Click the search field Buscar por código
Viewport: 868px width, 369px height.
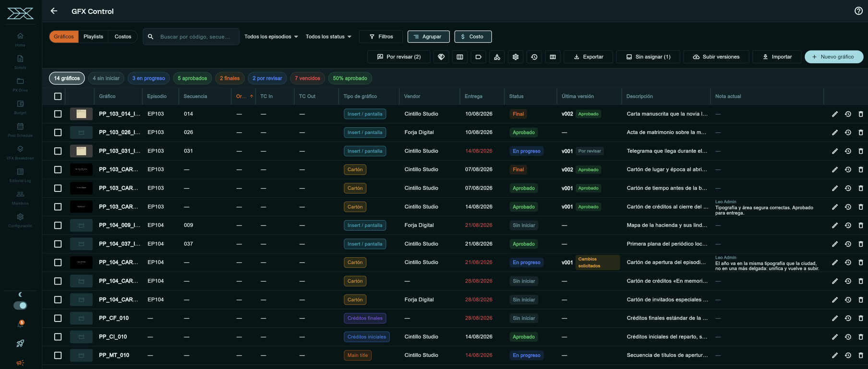(x=191, y=36)
